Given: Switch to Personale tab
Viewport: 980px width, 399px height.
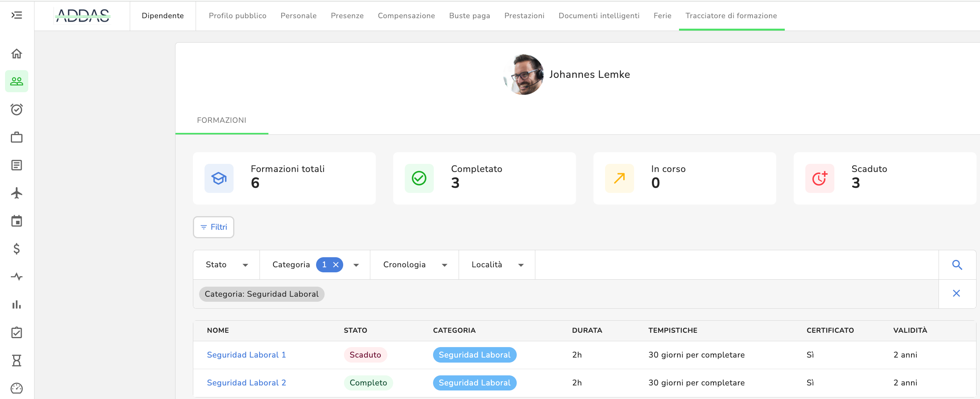Looking at the screenshot, I should point(299,15).
